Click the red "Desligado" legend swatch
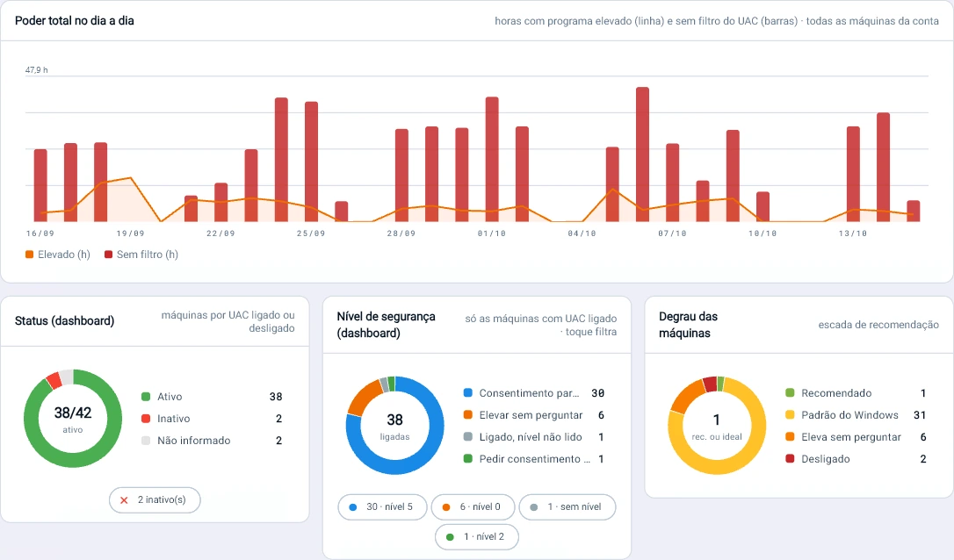 tap(790, 458)
